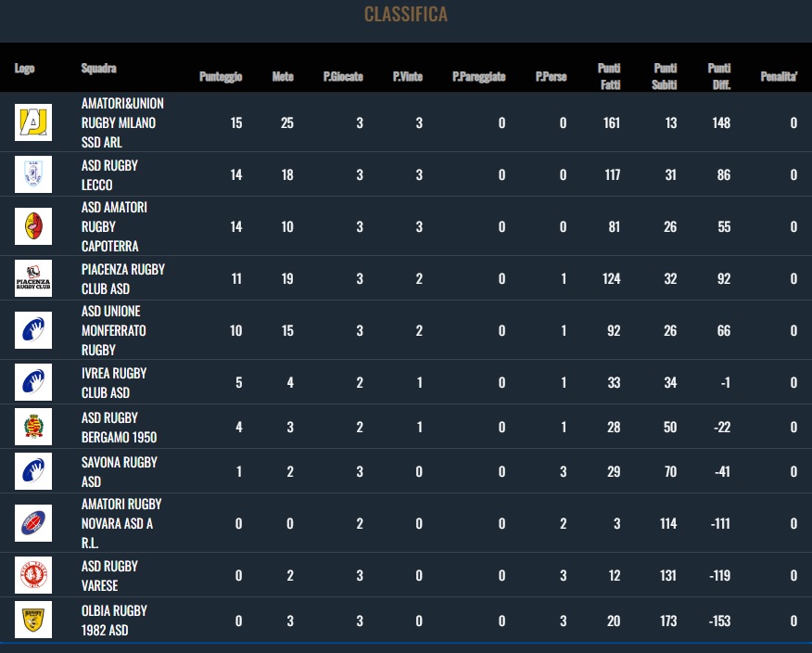Open the Piacenza Rugby Club ASD team name
The image size is (812, 653).
[x=123, y=278]
